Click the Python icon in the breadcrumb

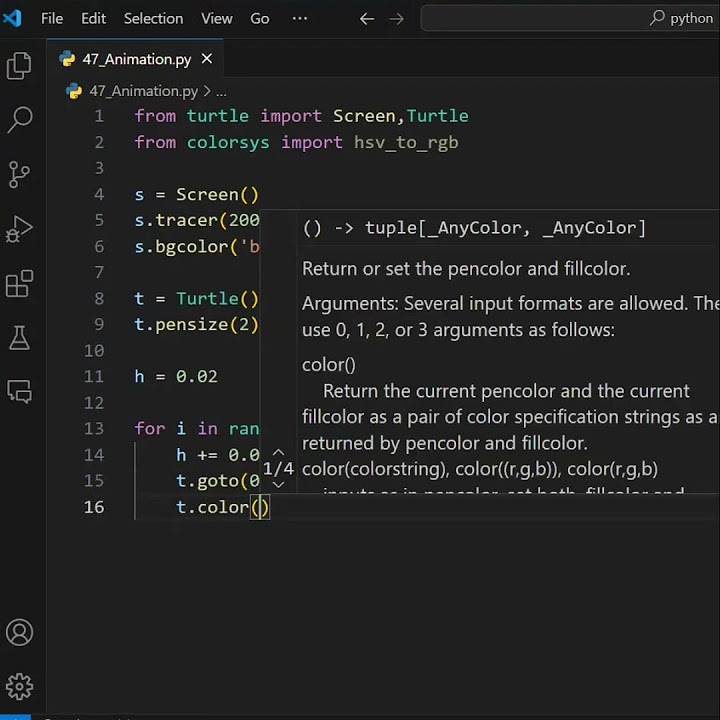[x=74, y=91]
